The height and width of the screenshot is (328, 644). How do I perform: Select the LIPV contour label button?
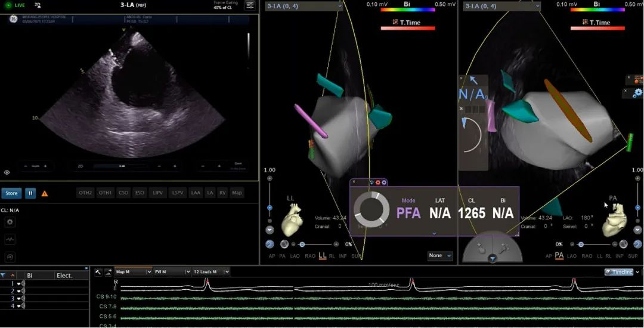(x=158, y=193)
